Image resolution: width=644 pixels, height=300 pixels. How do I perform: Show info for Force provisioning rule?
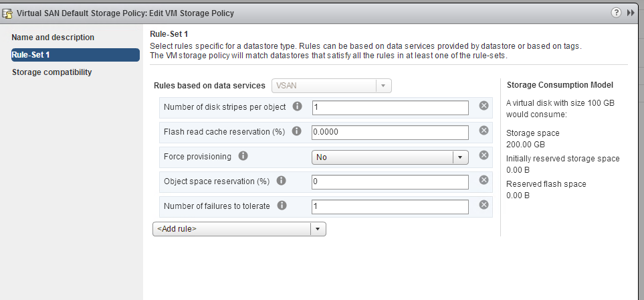(243, 156)
